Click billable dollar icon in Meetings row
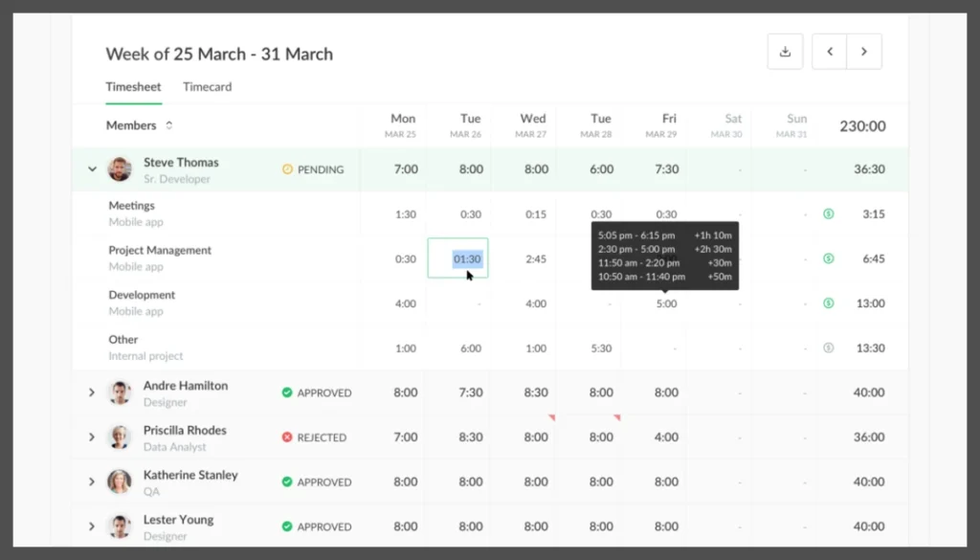Viewport: 980px width, 560px height. (828, 213)
